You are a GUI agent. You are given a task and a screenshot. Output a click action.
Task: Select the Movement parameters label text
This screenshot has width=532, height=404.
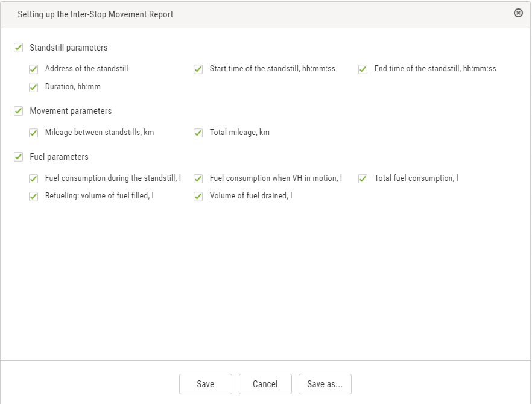click(71, 111)
